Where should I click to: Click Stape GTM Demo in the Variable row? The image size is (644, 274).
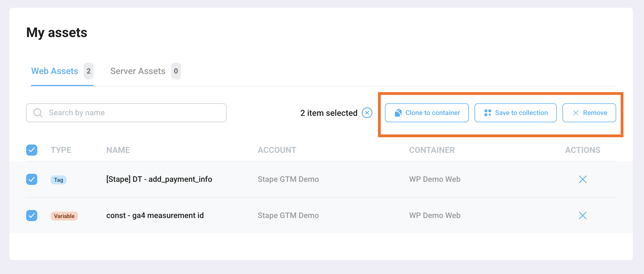[288, 216]
